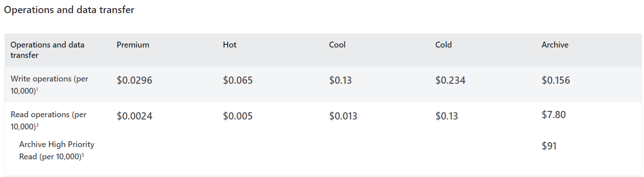Open footnote 1 on Write operations

coord(36,89)
